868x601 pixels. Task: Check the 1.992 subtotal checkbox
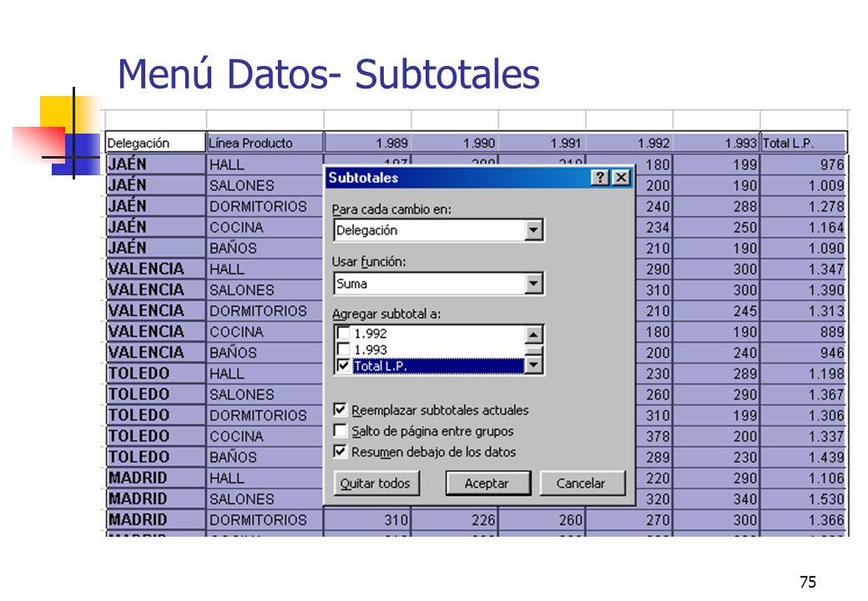point(343,333)
